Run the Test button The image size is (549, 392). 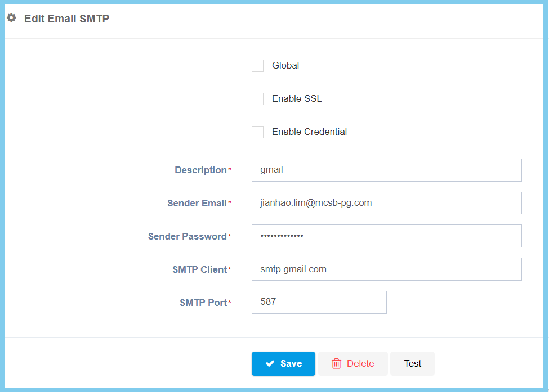[x=412, y=363]
